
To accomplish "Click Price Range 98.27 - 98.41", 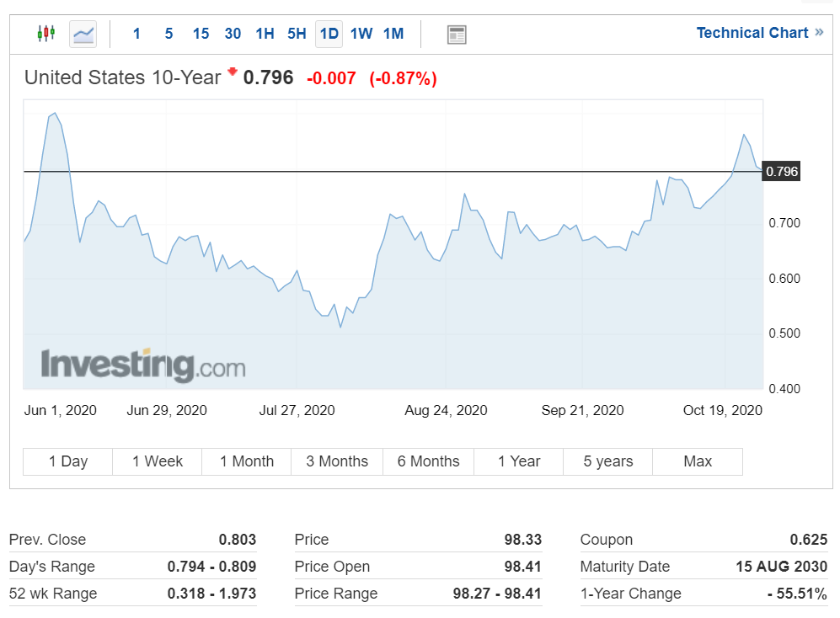I will [x=497, y=594].
